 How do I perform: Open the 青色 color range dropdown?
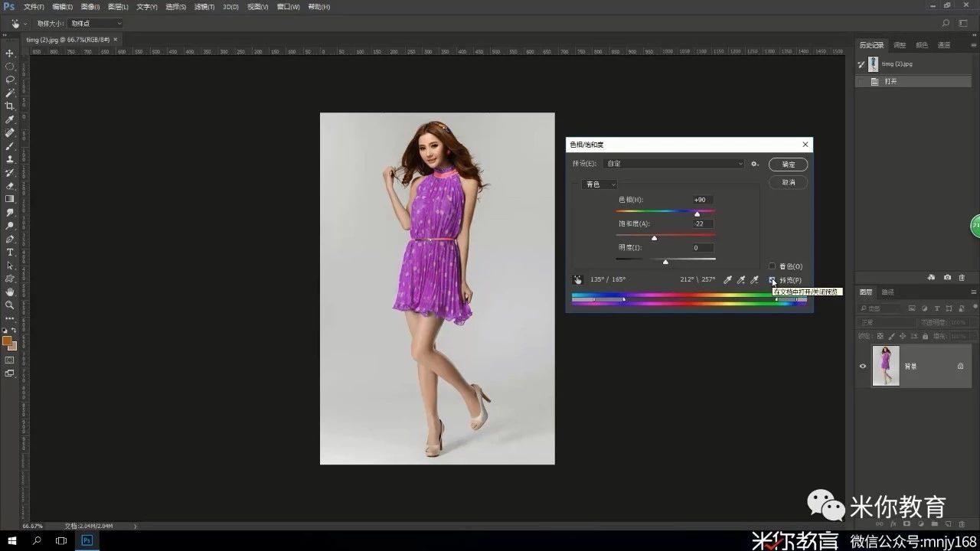pos(600,184)
